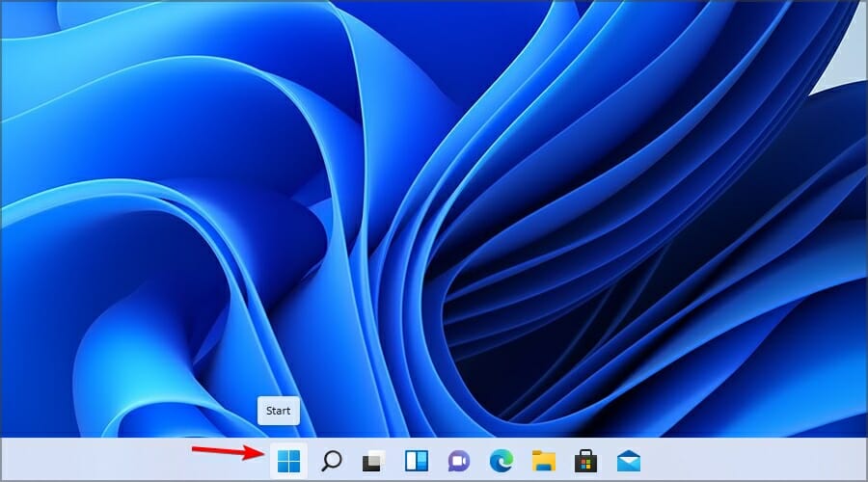Show the Widgets panel

416,461
